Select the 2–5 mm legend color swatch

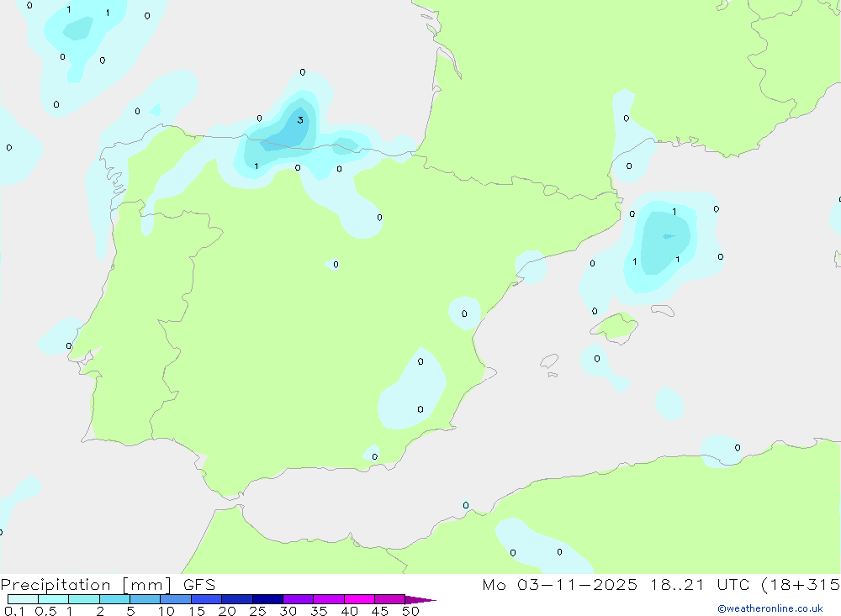pos(114,599)
